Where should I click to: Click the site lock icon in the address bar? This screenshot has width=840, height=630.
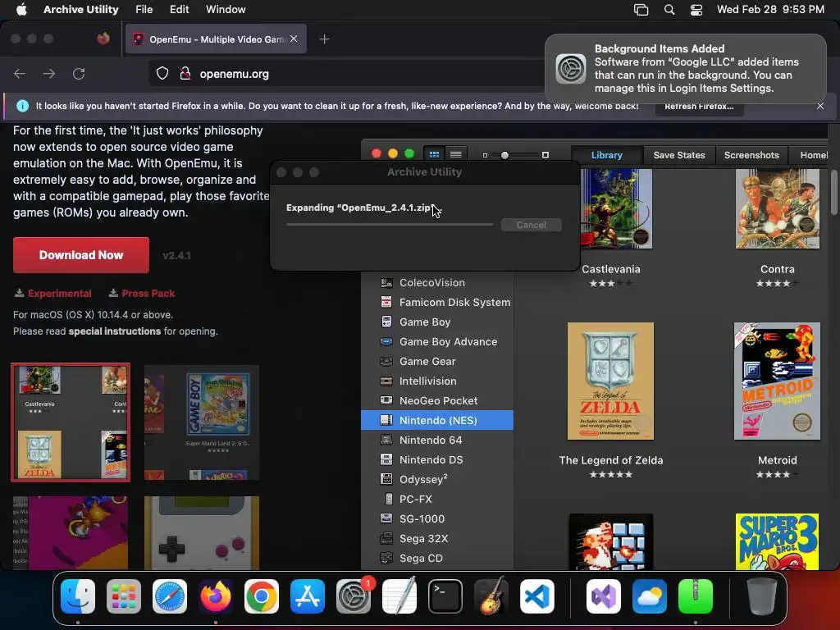coord(185,73)
